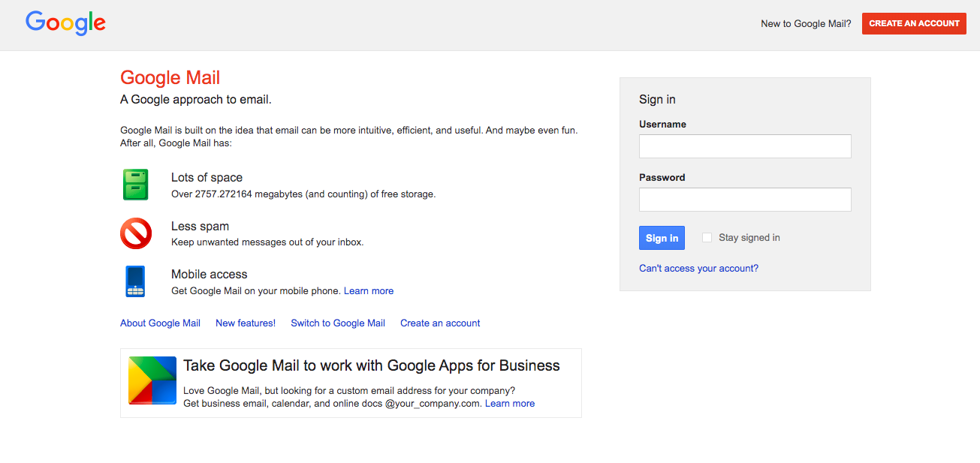Click Keep unwanted messages out text
This screenshot has width=980, height=463.
(267, 242)
